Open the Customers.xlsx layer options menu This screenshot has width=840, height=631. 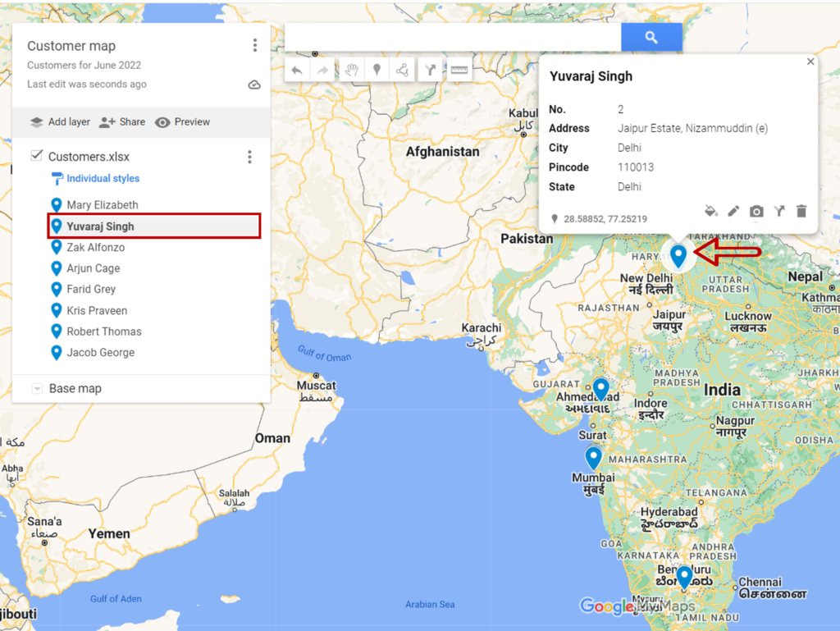tap(249, 156)
